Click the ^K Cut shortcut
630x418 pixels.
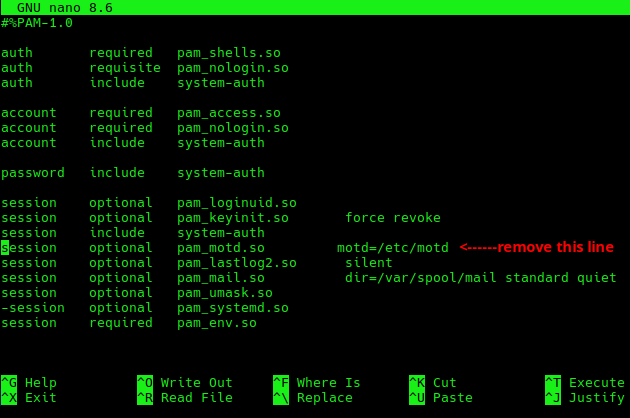click(x=433, y=383)
